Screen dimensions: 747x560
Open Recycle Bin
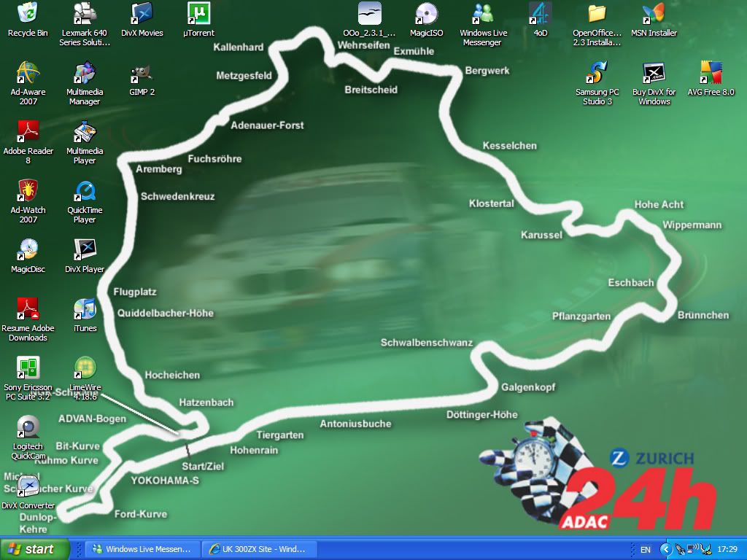point(27,12)
